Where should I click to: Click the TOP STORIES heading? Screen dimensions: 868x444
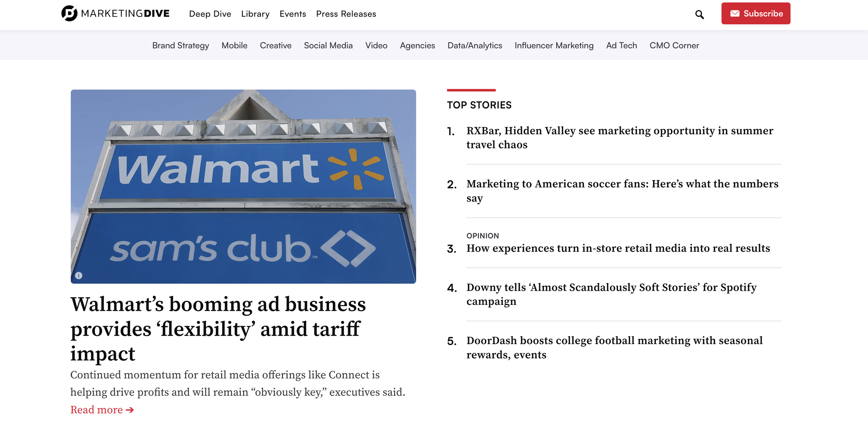pyautogui.click(x=479, y=105)
